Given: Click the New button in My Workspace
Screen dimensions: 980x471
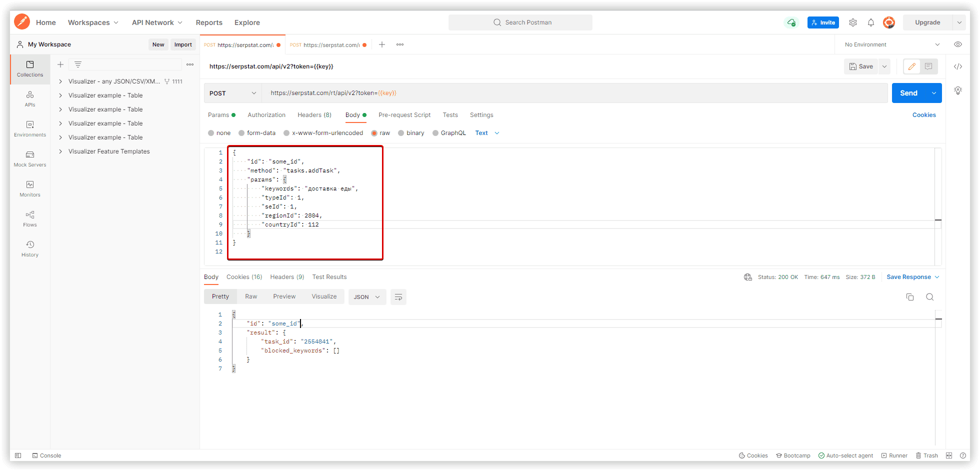Looking at the screenshot, I should 158,44.
